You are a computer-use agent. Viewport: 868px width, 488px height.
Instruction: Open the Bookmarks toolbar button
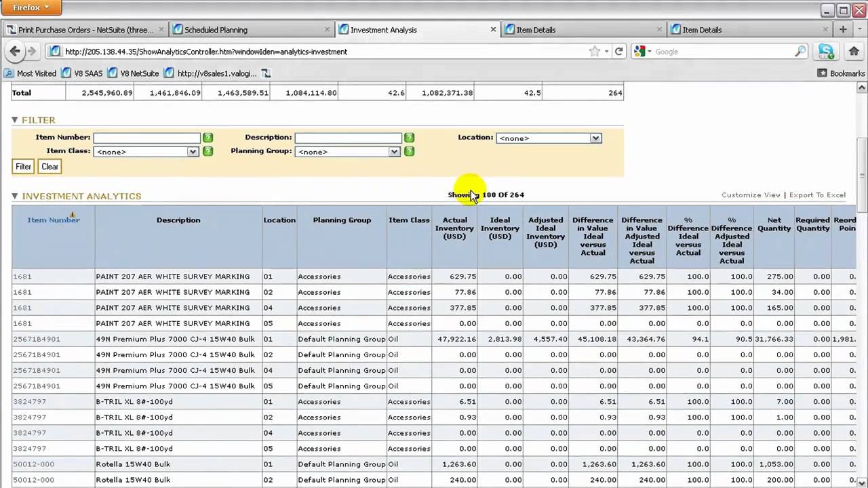(x=842, y=73)
